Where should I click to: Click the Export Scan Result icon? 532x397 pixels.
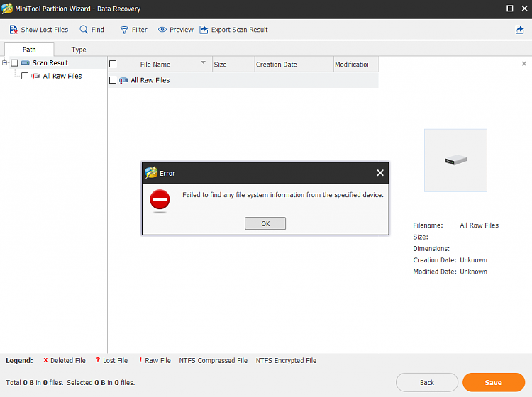point(204,30)
